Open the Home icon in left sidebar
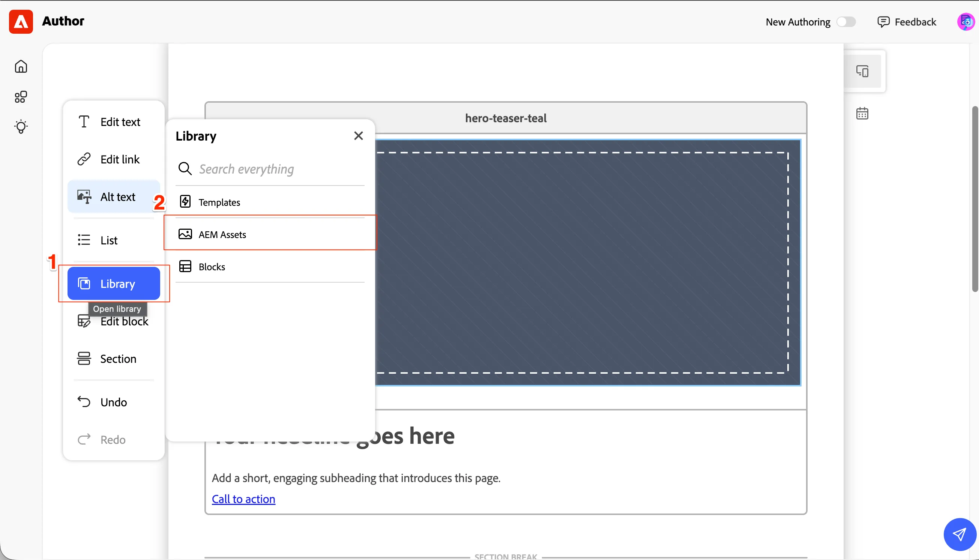Image resolution: width=979 pixels, height=560 pixels. (x=21, y=67)
